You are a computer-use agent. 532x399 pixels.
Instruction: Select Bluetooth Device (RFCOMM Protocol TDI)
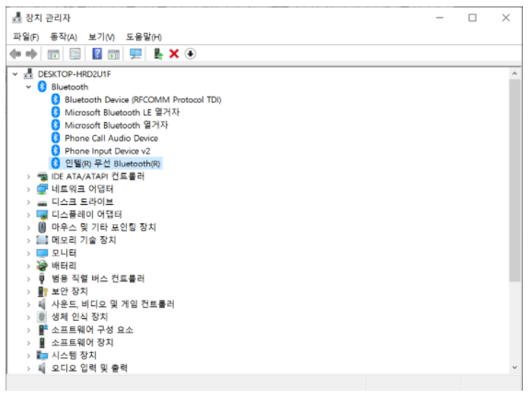(143, 99)
